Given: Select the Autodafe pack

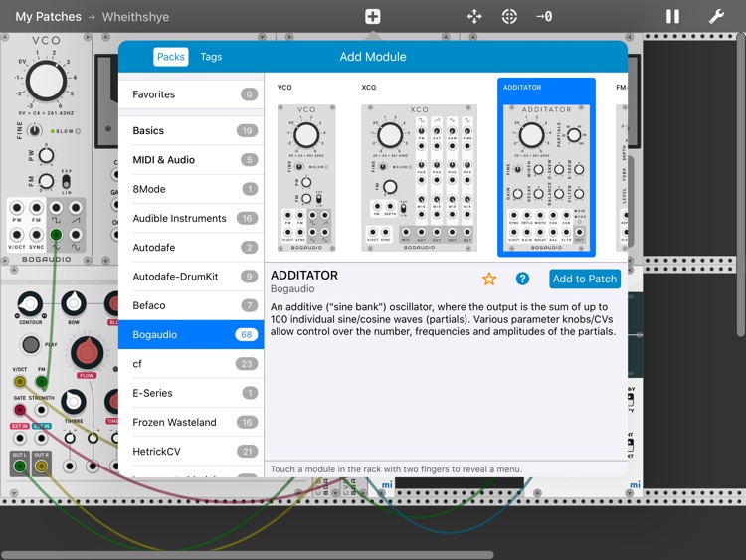Looking at the screenshot, I should (191, 248).
